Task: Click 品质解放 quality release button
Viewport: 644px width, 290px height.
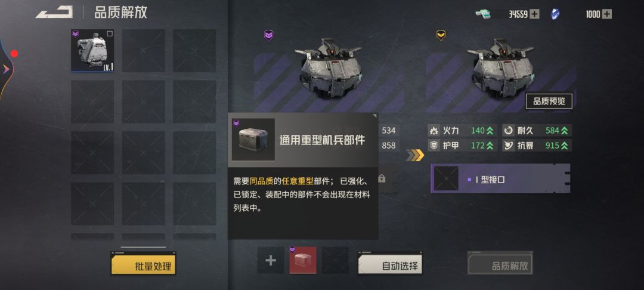Action: [500, 263]
